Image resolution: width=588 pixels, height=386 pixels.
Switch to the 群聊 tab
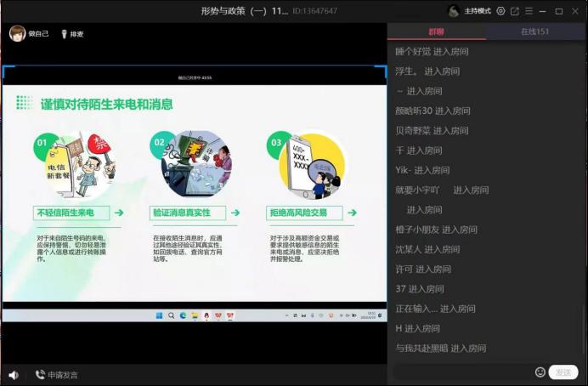pos(436,31)
